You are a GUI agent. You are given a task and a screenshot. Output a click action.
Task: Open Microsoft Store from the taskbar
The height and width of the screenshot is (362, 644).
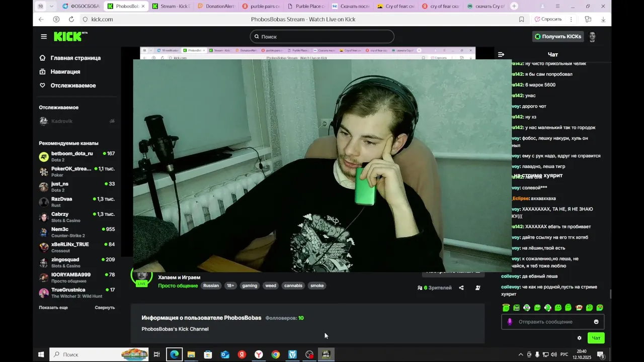click(208, 354)
